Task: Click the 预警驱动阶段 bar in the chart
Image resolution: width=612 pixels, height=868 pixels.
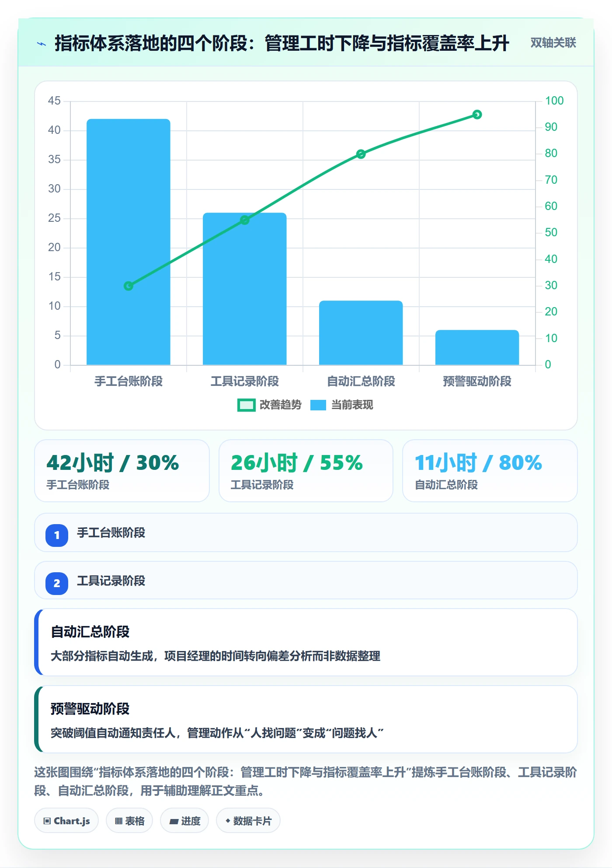Action: point(477,347)
